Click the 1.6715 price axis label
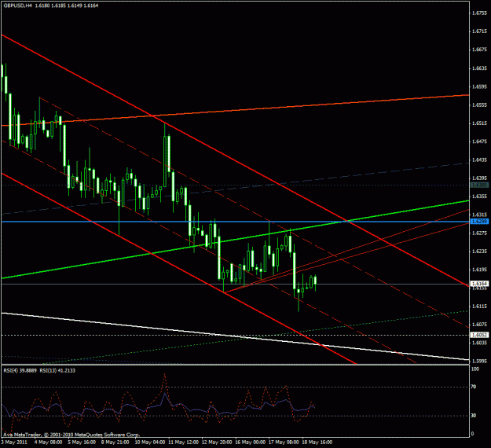 click(479, 31)
